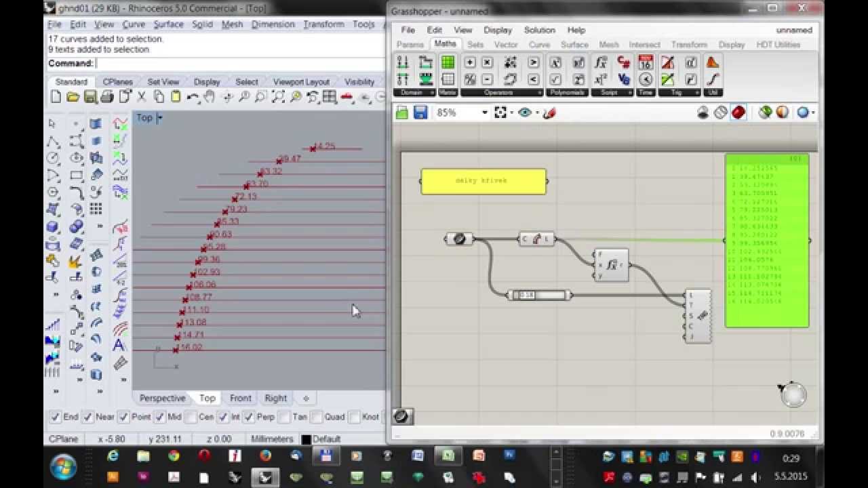This screenshot has width=868, height=488.
Task: Click the CPlane status bar button
Action: coord(63,439)
